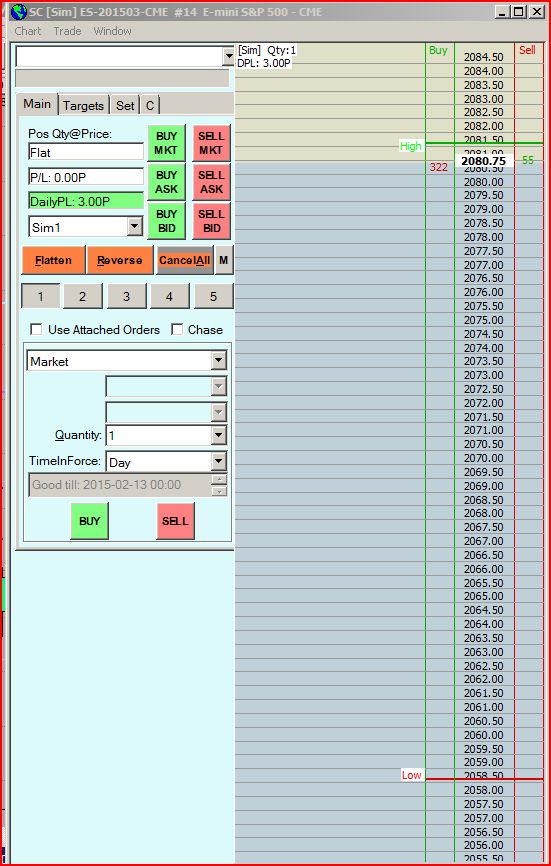This screenshot has width=551, height=866.
Task: Click BUY MKT button
Action: (166, 143)
